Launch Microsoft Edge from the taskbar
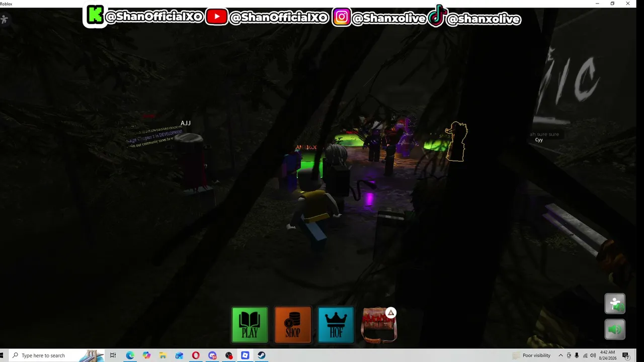 click(130, 355)
